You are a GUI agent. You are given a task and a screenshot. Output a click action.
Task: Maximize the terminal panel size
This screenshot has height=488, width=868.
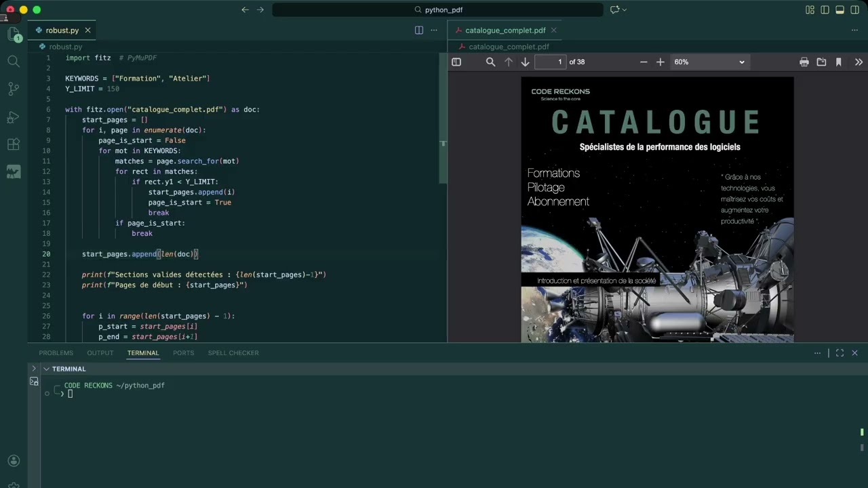click(x=840, y=352)
